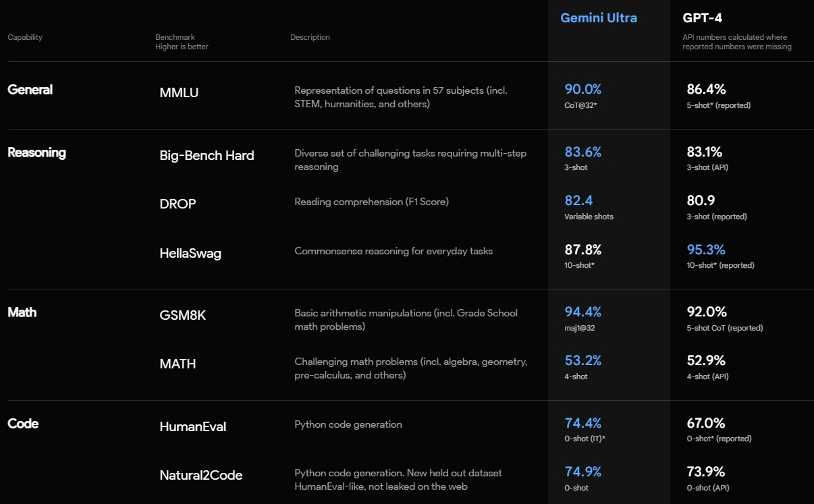Click the 80.9 DROP score

tap(701, 200)
